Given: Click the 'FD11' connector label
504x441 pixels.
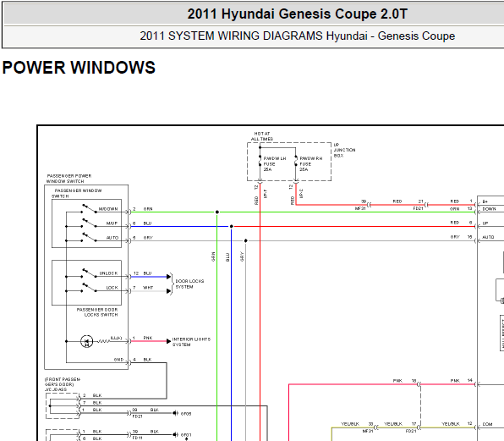Looking at the screenshot, I should click(137, 438).
